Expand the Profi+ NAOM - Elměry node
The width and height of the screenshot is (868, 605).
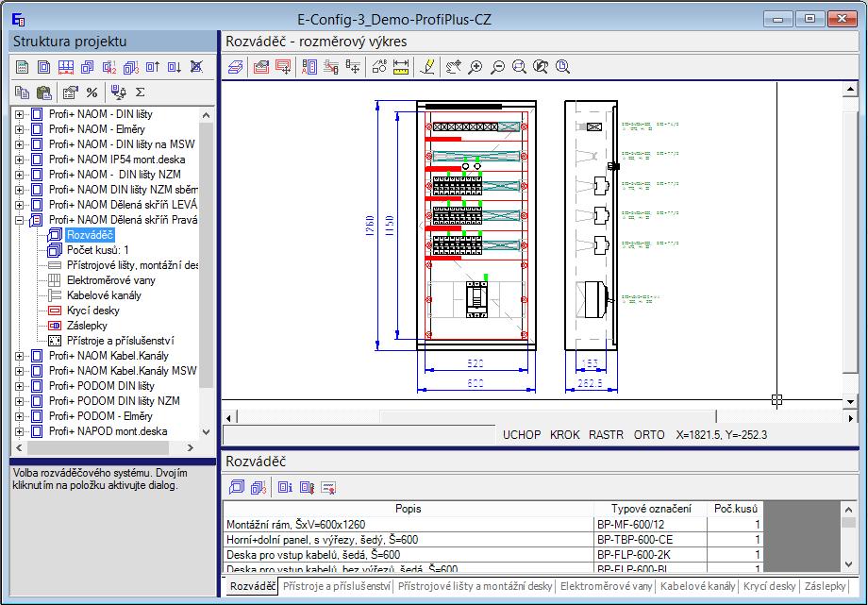(20, 129)
